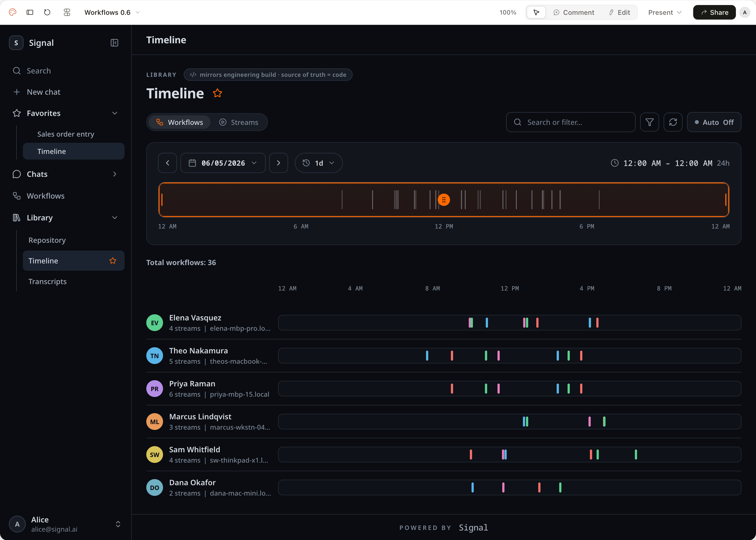Image resolution: width=756 pixels, height=540 pixels.
Task: Click Elena Vasquez EV avatar
Action: point(155,323)
